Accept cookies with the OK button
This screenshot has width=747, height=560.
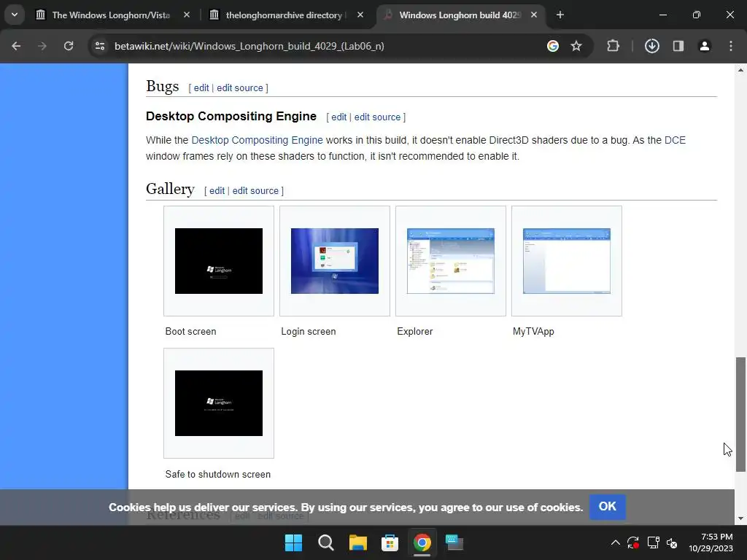[608, 507]
